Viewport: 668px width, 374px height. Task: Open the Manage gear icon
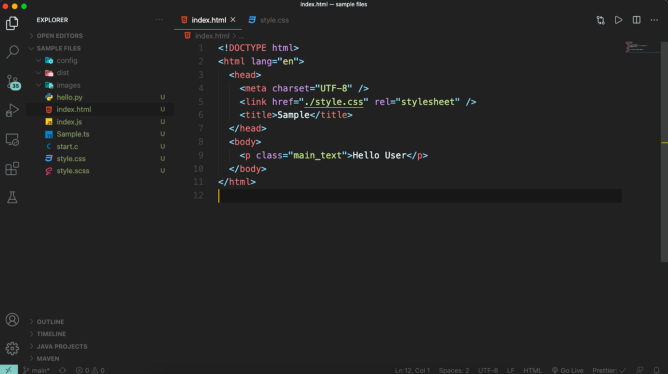pos(12,348)
